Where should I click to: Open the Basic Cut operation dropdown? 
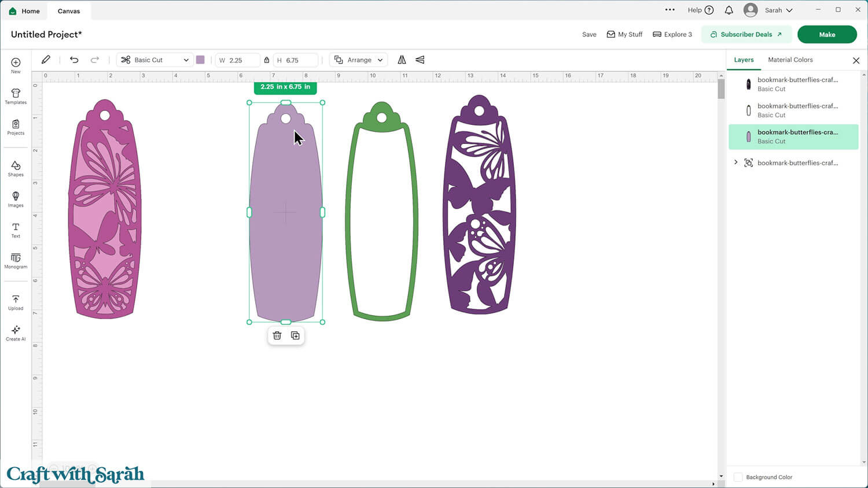pyautogui.click(x=155, y=60)
